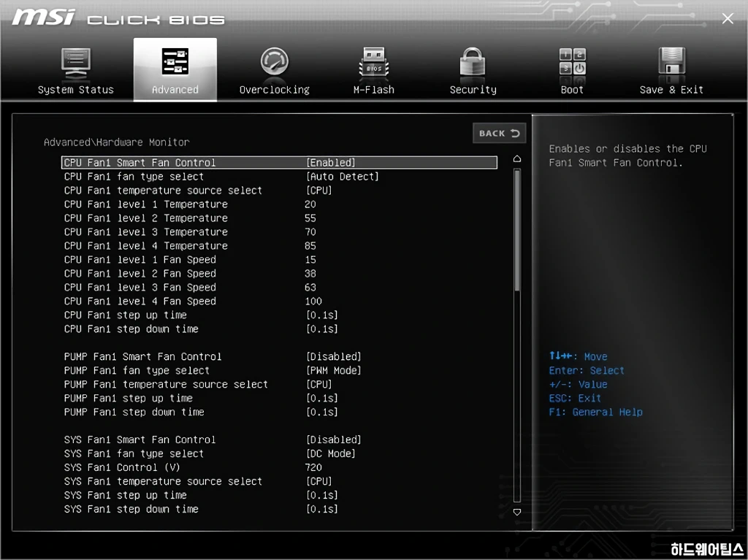
Task: Select the CPU Fan1 level 1 Temperature label
Action: (x=146, y=204)
